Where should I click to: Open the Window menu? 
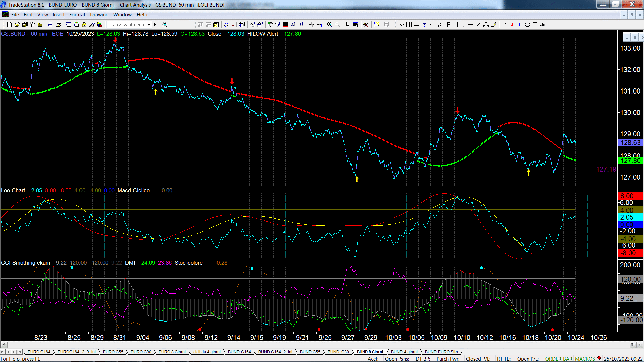(122, 15)
